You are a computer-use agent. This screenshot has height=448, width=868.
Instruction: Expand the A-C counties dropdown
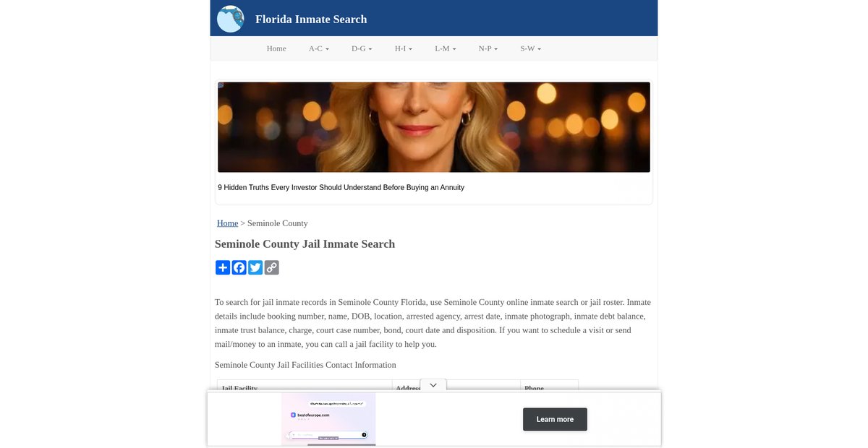tap(319, 48)
